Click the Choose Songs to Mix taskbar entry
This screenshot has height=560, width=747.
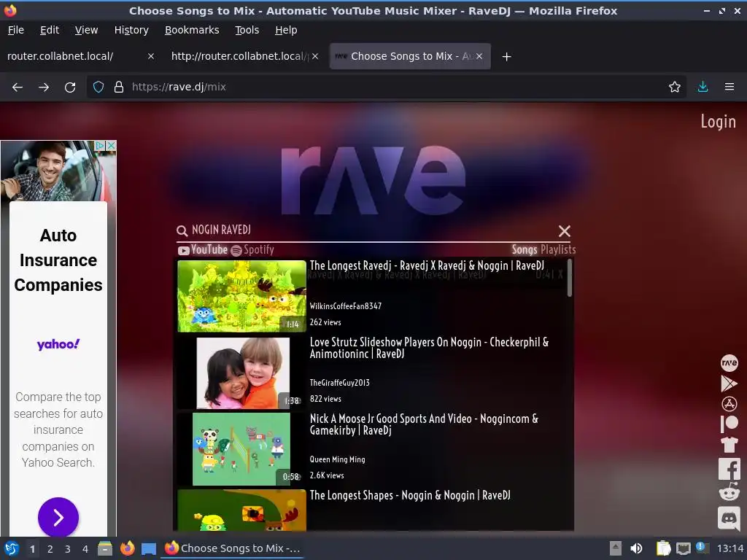tap(233, 548)
